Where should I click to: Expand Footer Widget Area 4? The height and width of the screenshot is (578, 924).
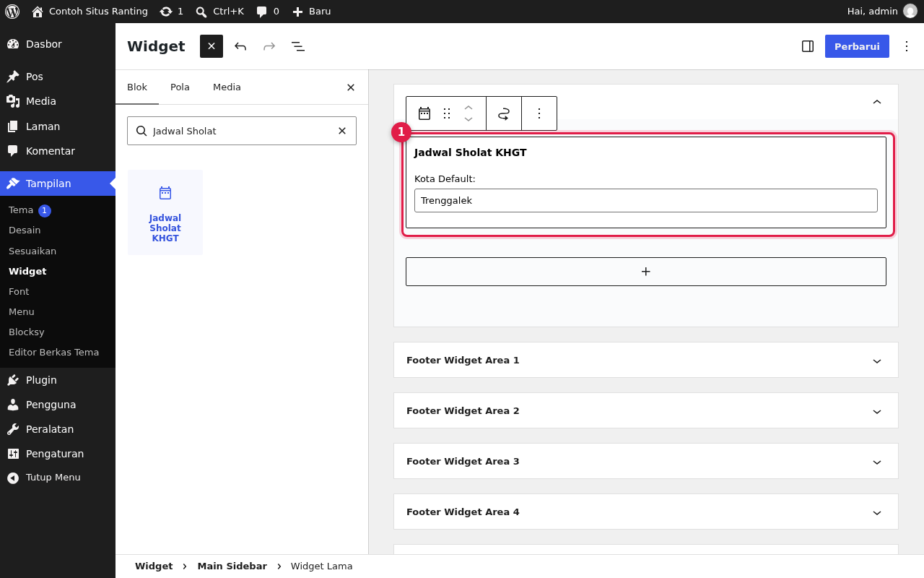(x=646, y=512)
